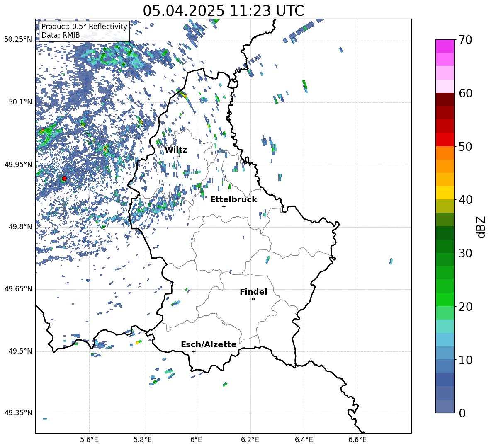Click the colorbar tick label 0

coord(462,413)
